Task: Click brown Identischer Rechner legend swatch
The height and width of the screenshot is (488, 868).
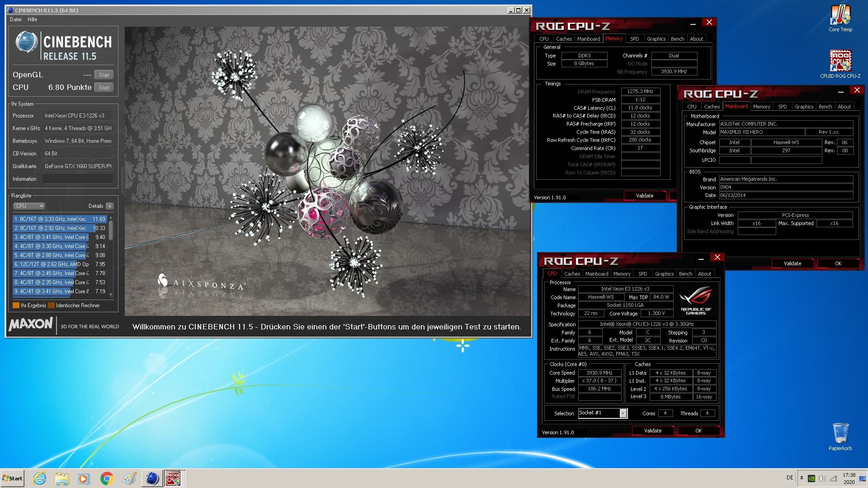Action: point(51,305)
